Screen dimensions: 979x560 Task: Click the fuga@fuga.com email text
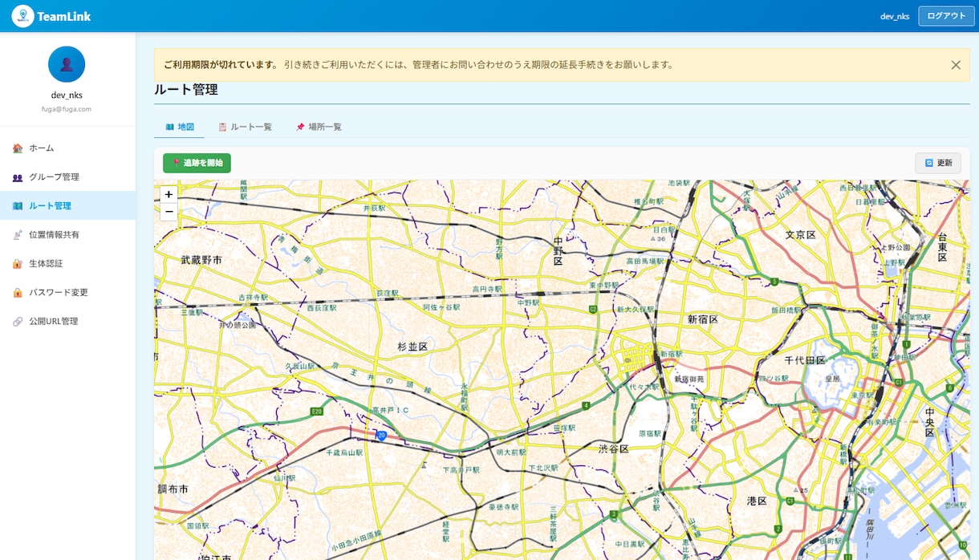coord(67,108)
